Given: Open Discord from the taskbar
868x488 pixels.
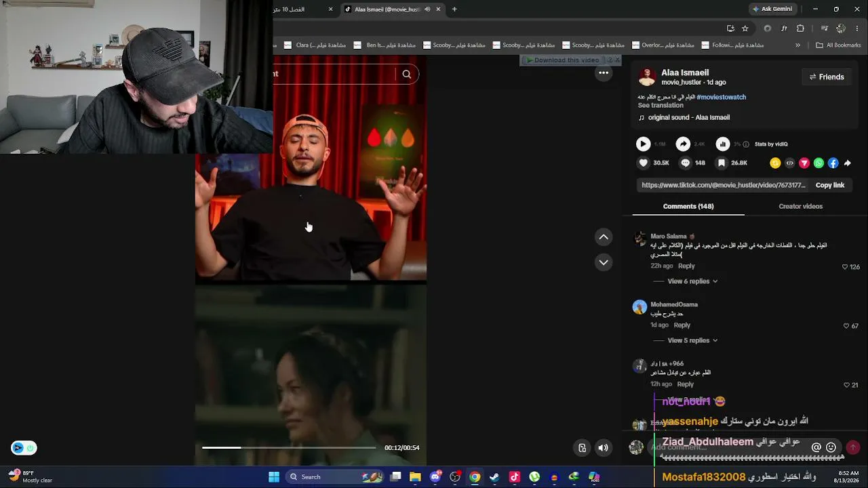Looking at the screenshot, I should 435,477.
